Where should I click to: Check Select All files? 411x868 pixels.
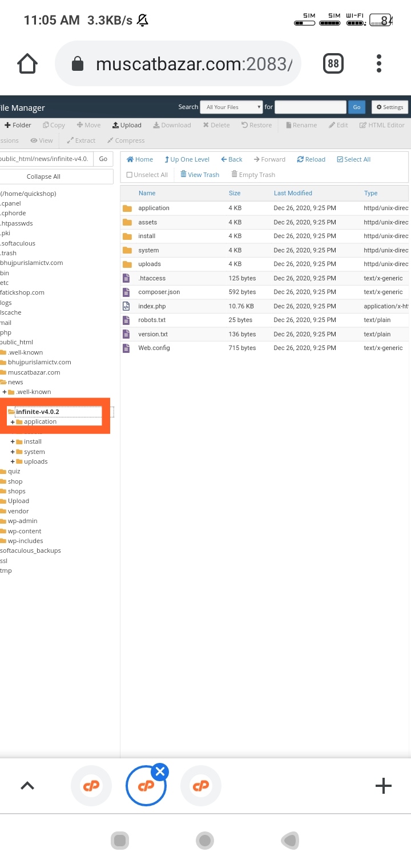pos(354,159)
